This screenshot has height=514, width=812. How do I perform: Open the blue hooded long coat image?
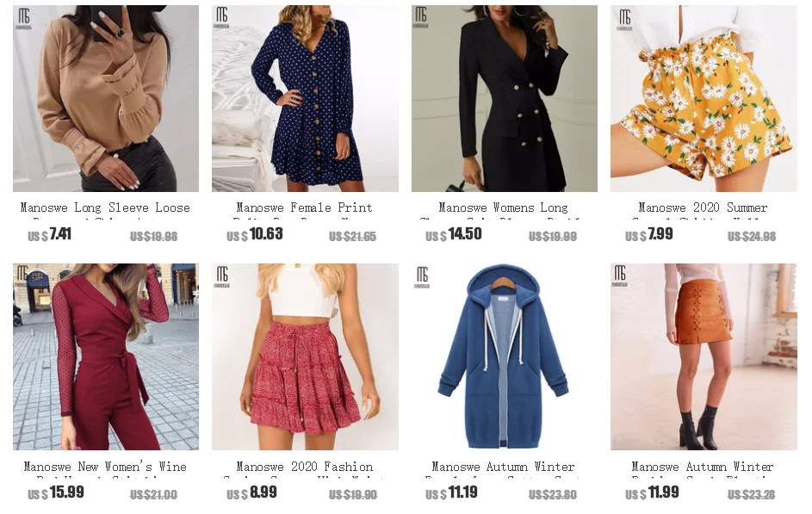pyautogui.click(x=505, y=356)
